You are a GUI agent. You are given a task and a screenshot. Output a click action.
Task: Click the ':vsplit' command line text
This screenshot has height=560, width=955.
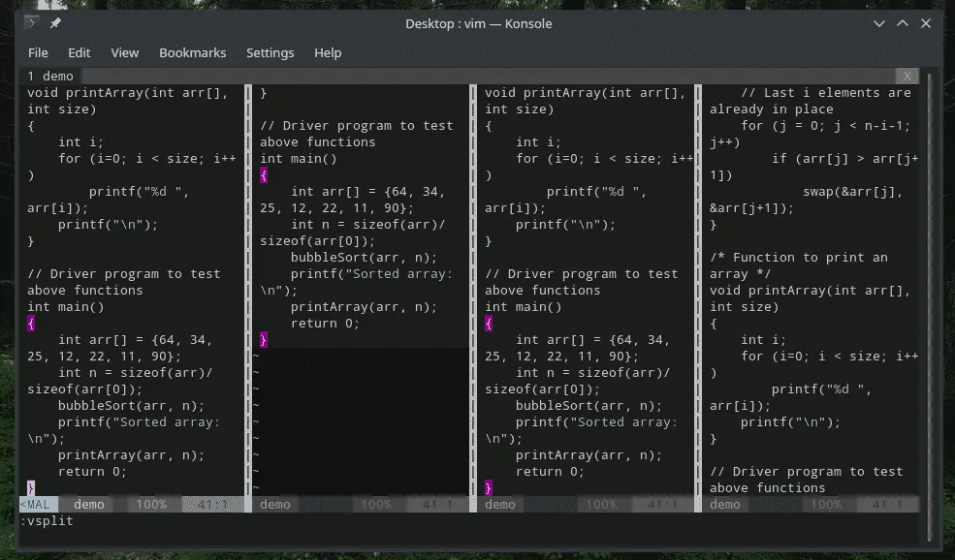(47, 521)
